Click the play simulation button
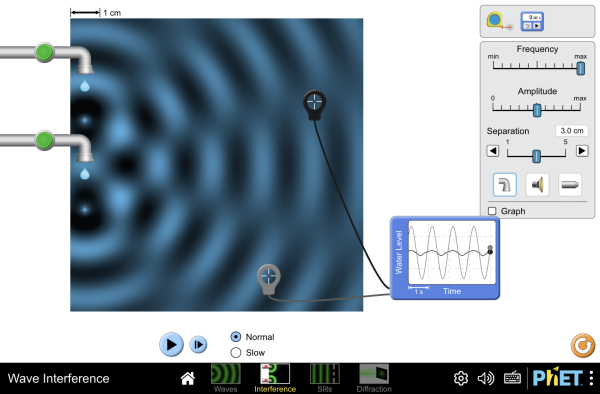The width and height of the screenshot is (600, 394). 171,345
